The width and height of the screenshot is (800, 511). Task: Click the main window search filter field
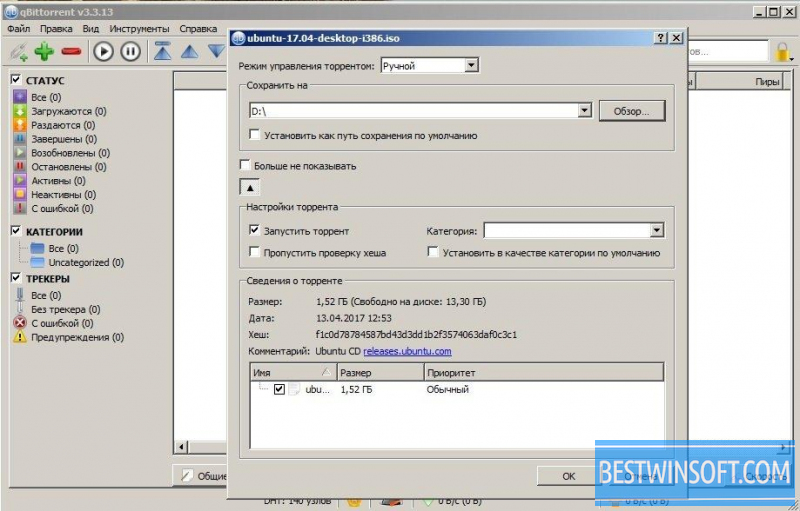click(726, 52)
